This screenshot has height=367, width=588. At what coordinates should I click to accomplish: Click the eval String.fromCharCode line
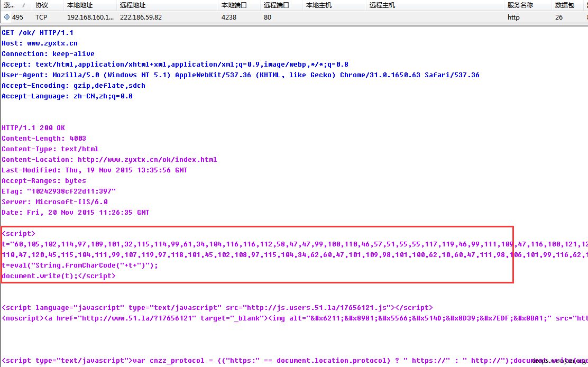pyautogui.click(x=80, y=265)
